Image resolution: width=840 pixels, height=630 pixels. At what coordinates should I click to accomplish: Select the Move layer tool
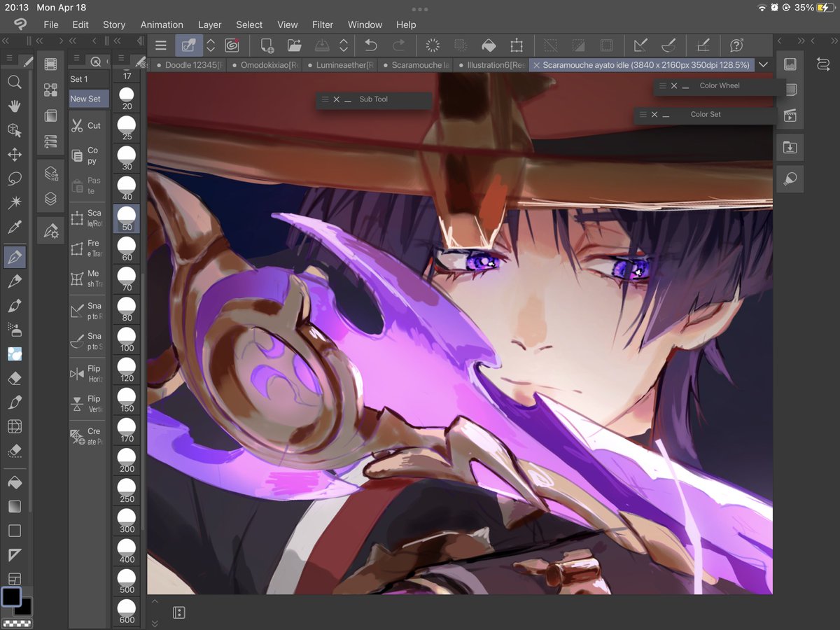pos(14,155)
